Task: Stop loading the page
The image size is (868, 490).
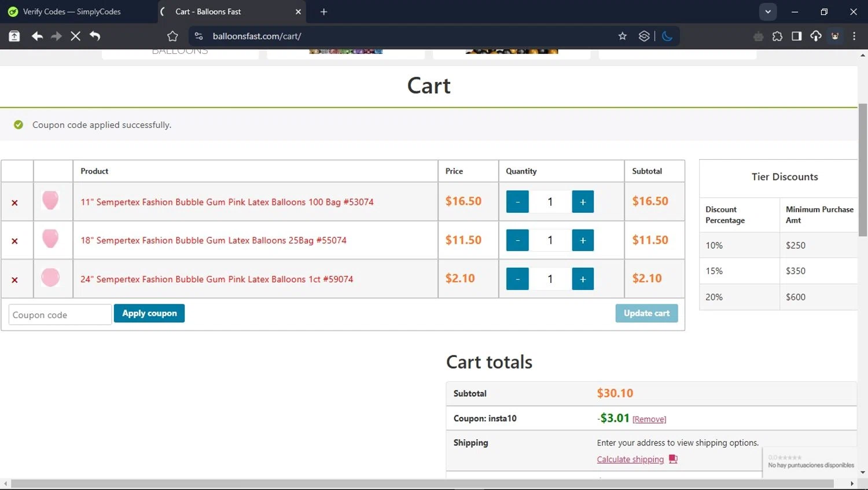Action: 75,36
